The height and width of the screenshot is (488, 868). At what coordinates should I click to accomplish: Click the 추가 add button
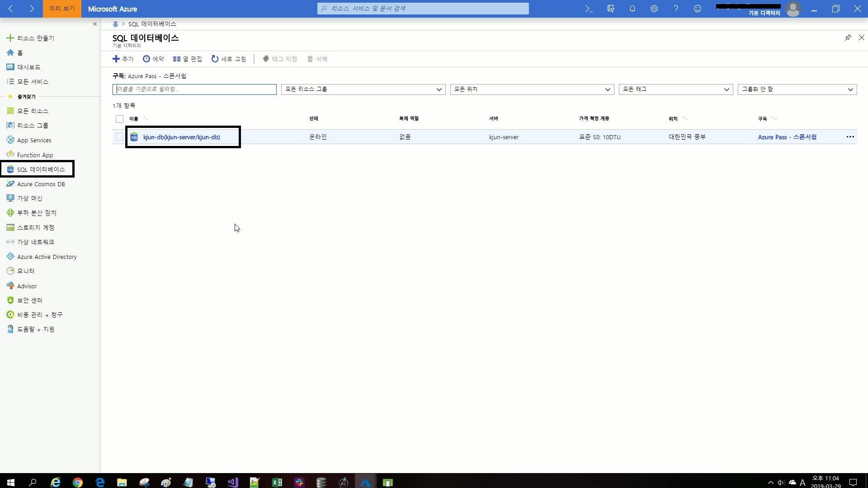coord(123,59)
